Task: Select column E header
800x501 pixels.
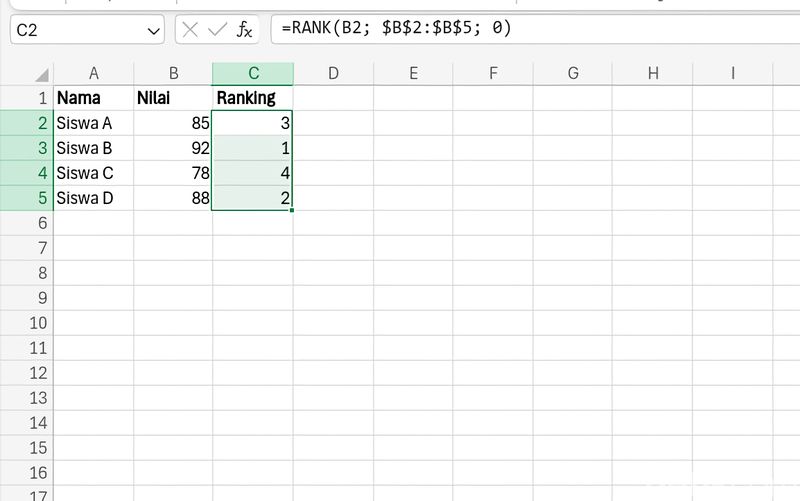Action: coord(413,73)
